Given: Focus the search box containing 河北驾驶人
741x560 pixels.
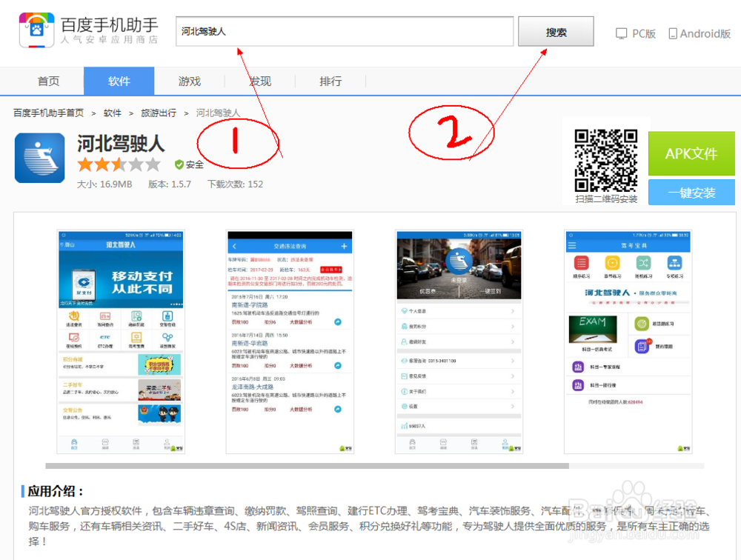Looking at the screenshot, I should [345, 32].
